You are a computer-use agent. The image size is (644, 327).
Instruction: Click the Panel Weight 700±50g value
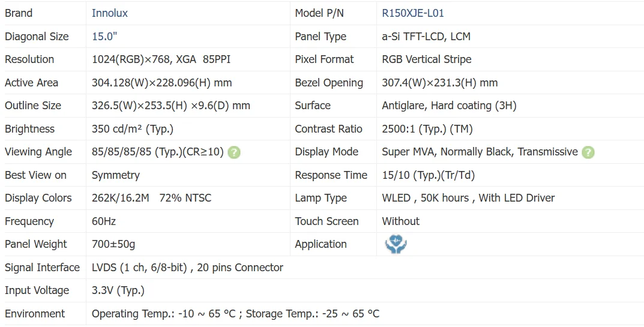click(113, 244)
